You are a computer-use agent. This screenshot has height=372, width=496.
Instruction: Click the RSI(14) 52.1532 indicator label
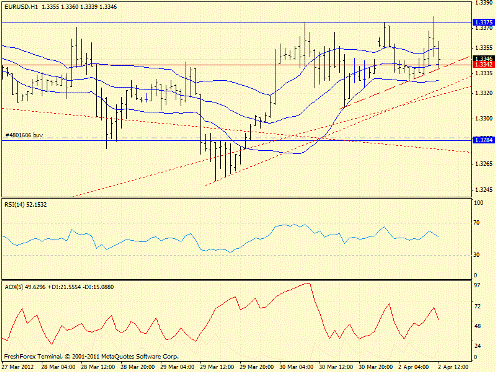[x=25, y=204]
